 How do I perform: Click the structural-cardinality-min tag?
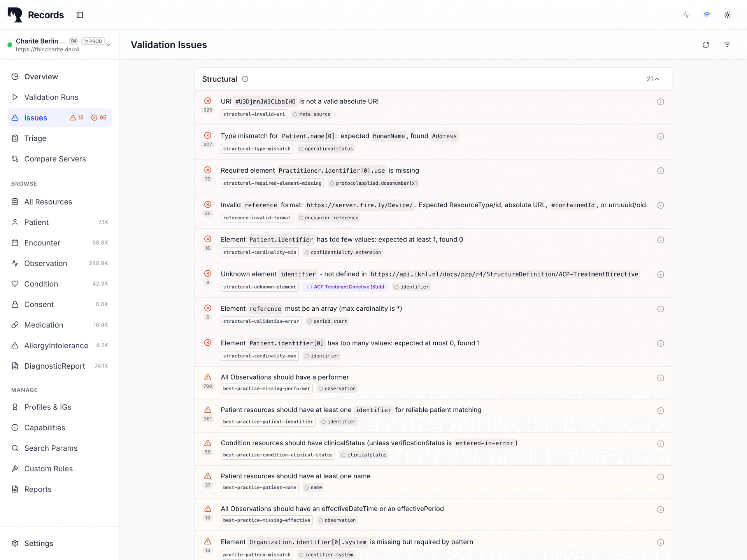click(260, 252)
